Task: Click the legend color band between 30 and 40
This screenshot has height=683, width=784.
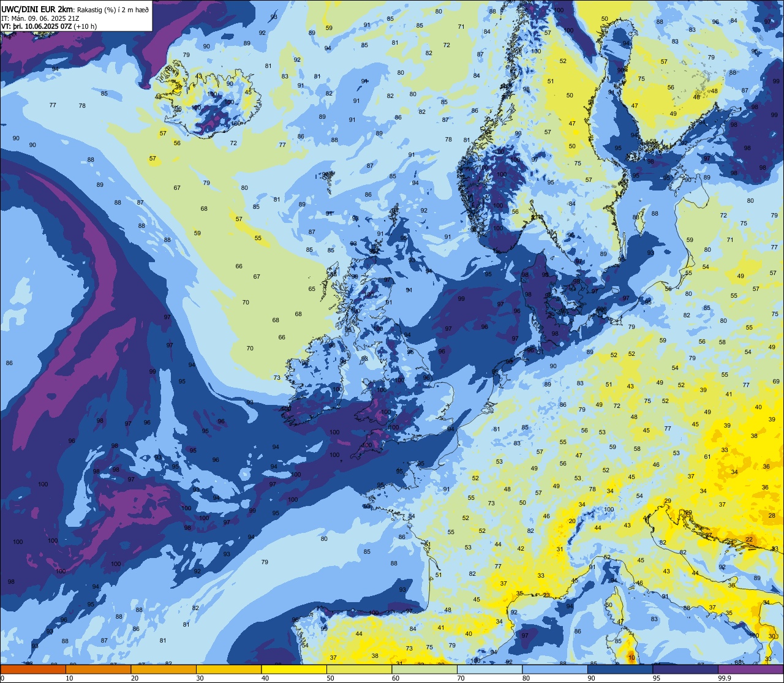Action: click(x=228, y=669)
